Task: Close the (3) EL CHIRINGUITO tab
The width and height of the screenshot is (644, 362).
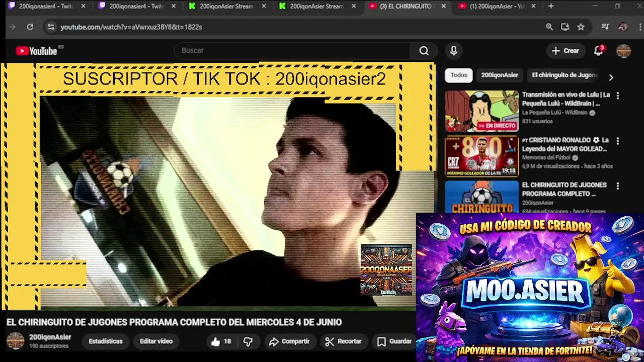Action: click(x=443, y=6)
